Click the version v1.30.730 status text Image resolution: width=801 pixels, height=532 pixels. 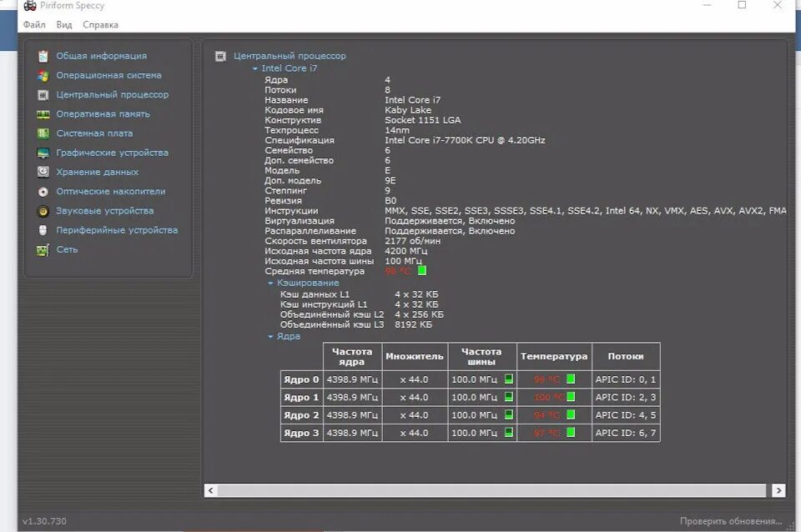(44, 521)
